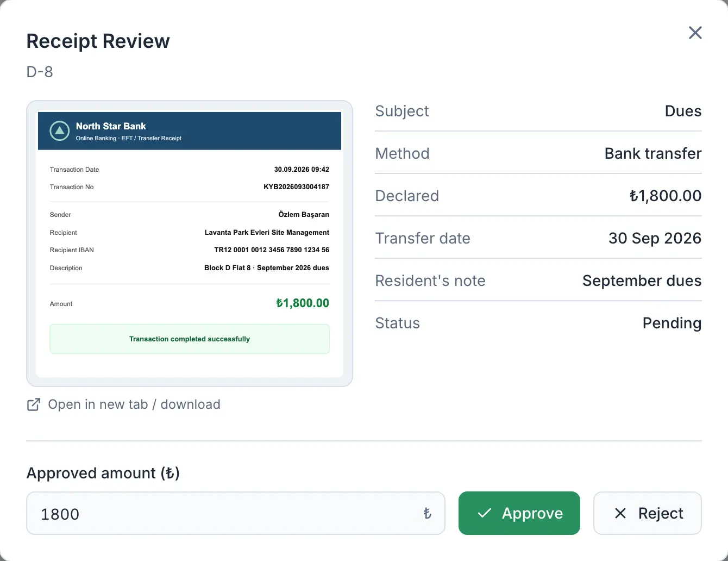Click the Approved amount (₺) label

point(103,473)
